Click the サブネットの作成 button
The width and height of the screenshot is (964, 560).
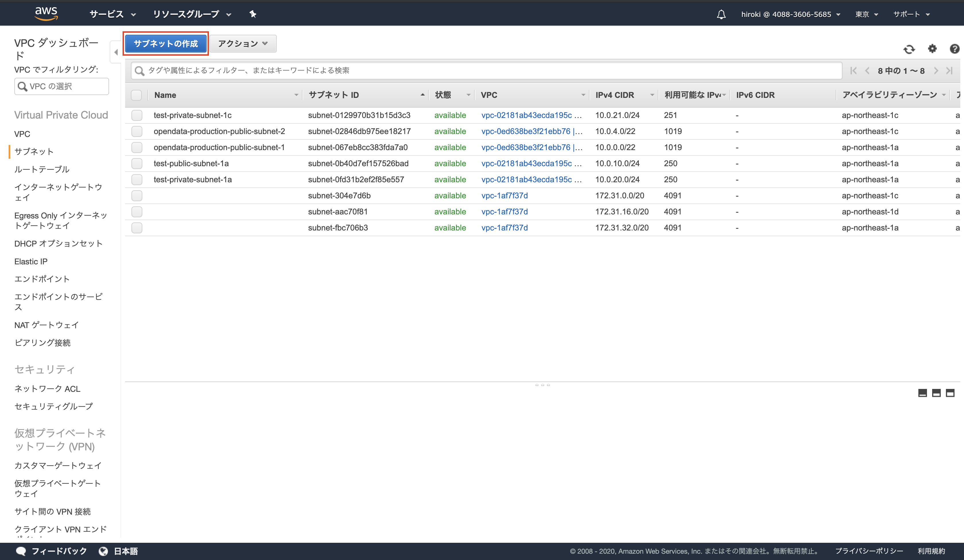166,43
